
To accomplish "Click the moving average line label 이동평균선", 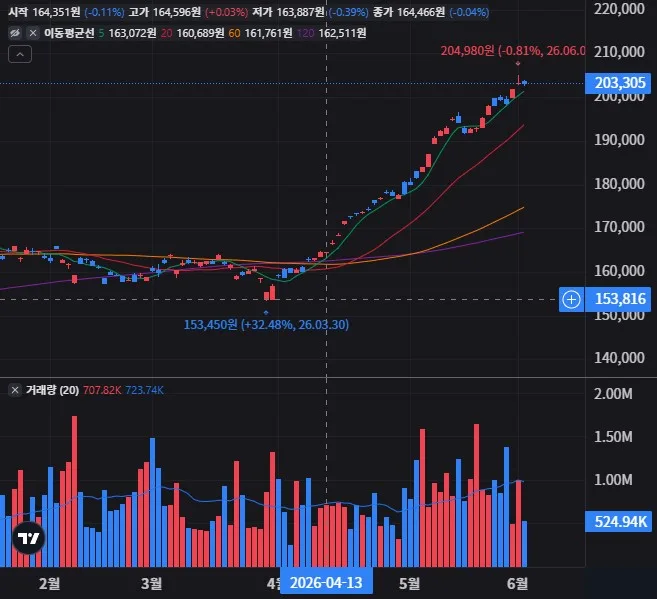I will coord(69,33).
